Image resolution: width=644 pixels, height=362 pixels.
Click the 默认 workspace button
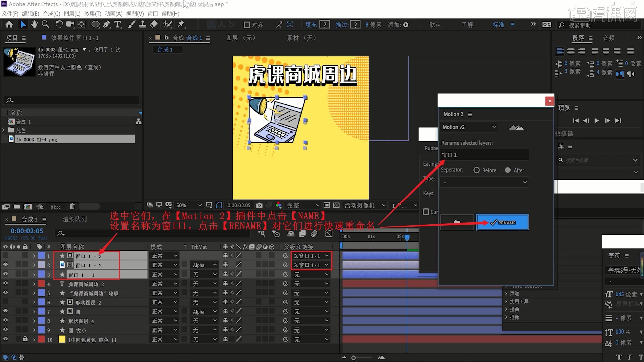435,25
